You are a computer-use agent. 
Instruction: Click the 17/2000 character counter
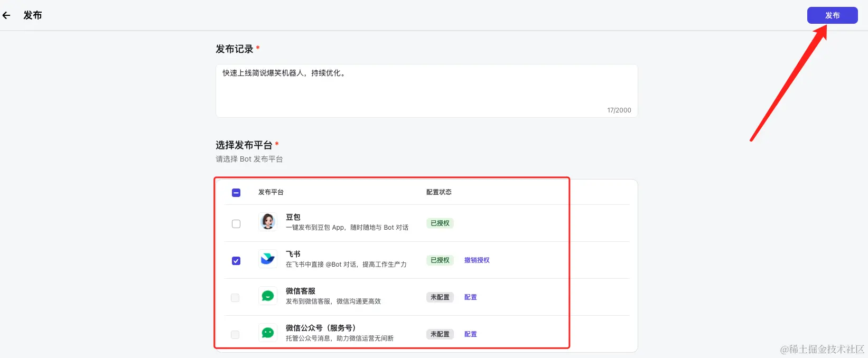pos(619,110)
